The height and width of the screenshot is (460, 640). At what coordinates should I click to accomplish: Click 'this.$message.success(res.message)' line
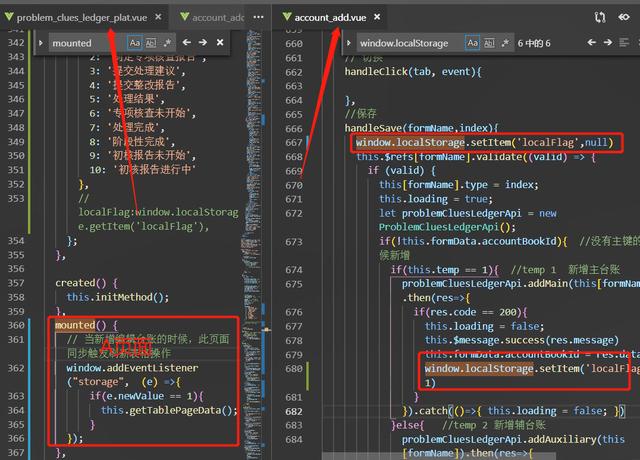522,340
